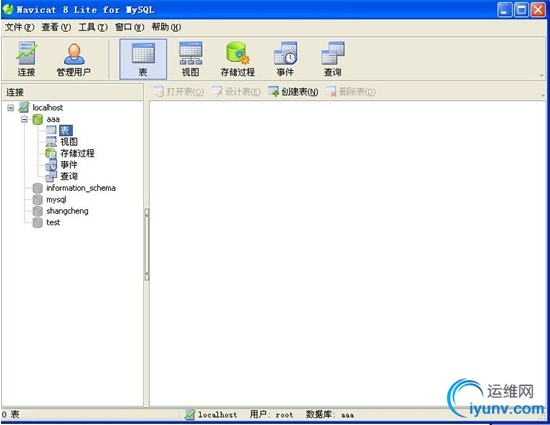
Task: Click the 创建表 create table button
Action: [x=293, y=92]
